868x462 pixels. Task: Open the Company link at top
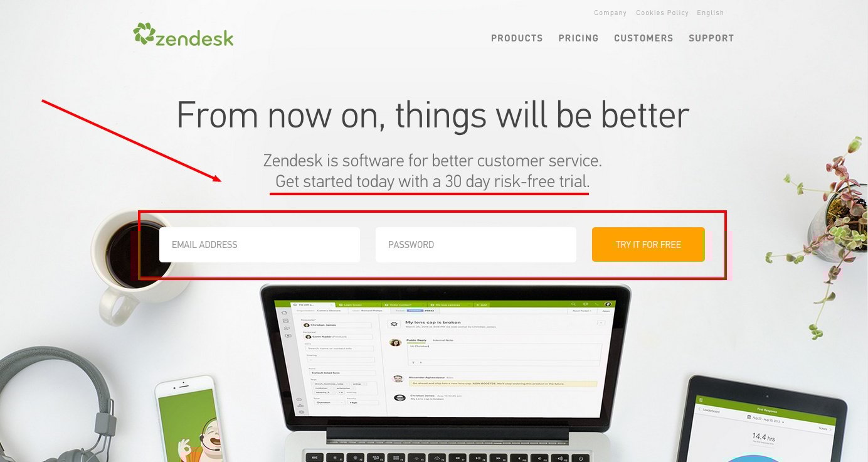click(x=610, y=13)
